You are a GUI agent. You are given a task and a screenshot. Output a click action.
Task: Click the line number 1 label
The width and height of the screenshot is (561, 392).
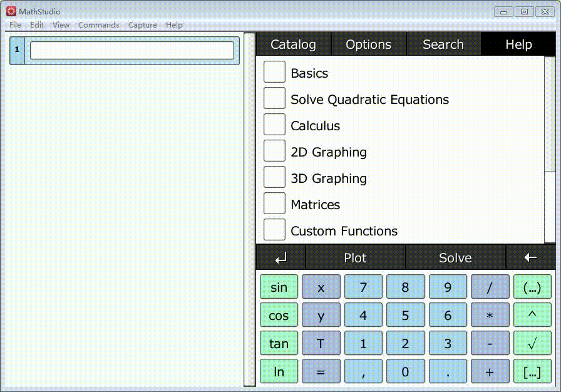pos(17,51)
